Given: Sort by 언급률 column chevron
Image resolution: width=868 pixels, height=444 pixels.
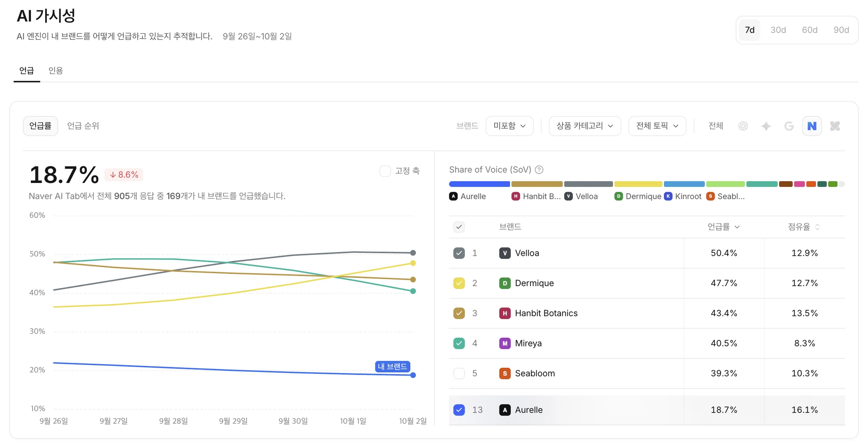Looking at the screenshot, I should click(x=737, y=227).
